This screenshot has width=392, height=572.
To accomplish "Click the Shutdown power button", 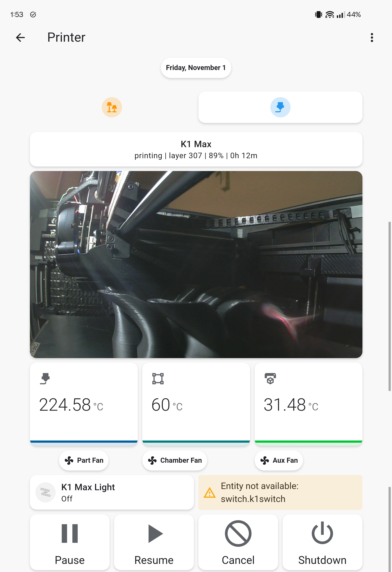I will point(322,542).
